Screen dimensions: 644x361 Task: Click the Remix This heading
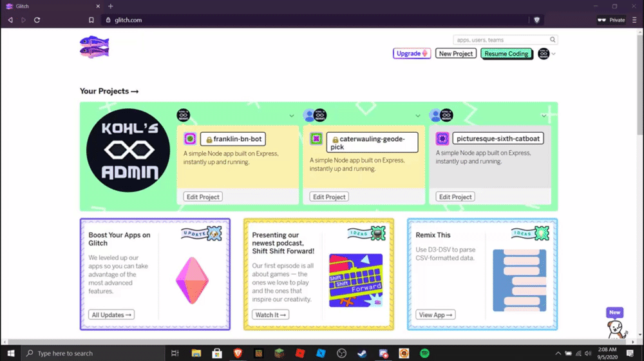[x=433, y=235]
